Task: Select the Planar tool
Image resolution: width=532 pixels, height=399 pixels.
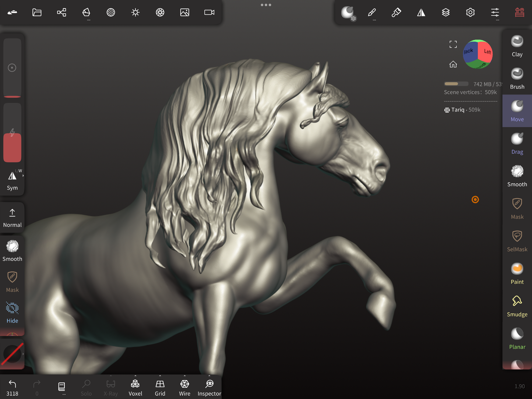Action: tap(517, 338)
